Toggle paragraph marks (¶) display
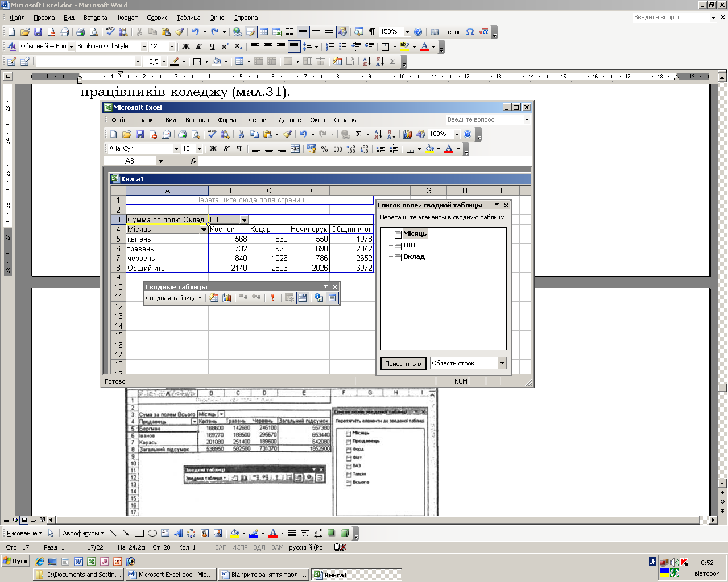The width and height of the screenshot is (728, 582). pos(371,32)
